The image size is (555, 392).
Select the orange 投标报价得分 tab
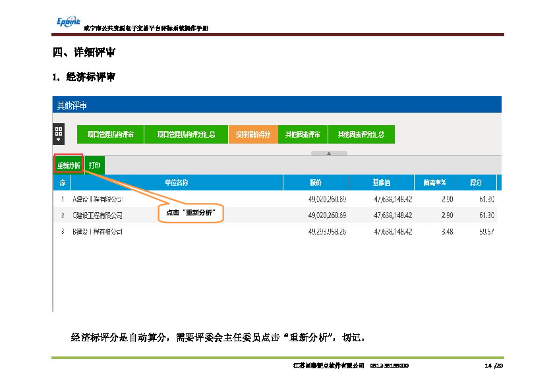(253, 134)
